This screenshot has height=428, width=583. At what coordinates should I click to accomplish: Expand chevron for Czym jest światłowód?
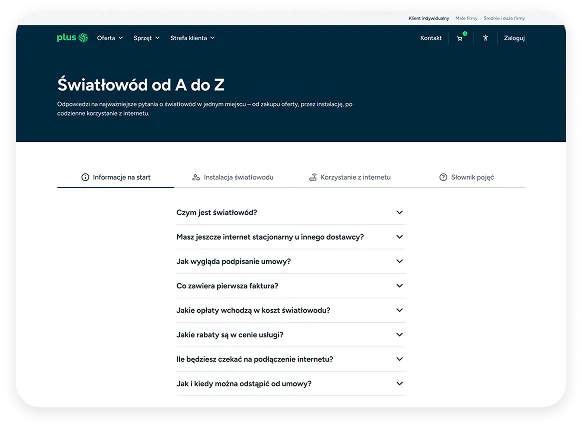(x=400, y=212)
